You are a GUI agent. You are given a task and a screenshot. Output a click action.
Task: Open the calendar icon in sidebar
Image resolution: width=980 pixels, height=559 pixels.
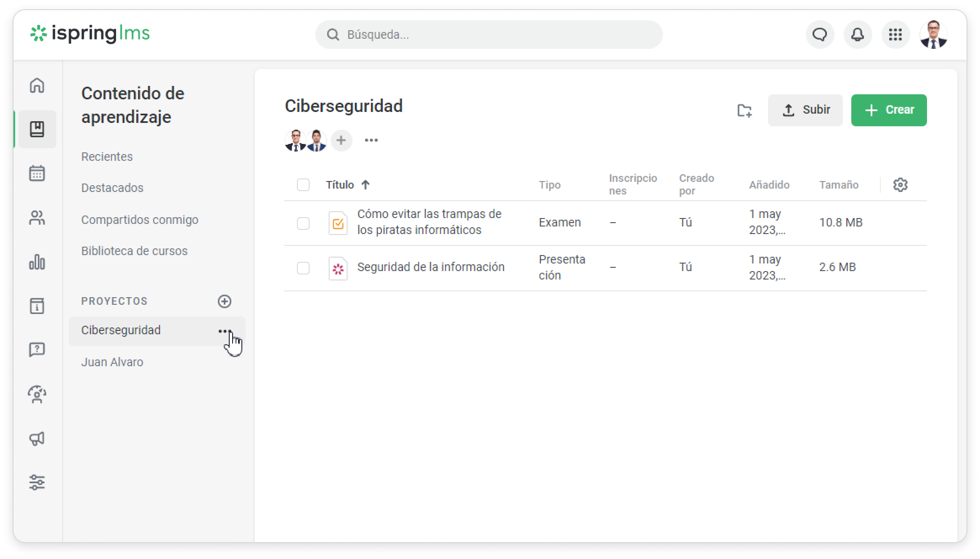click(37, 173)
